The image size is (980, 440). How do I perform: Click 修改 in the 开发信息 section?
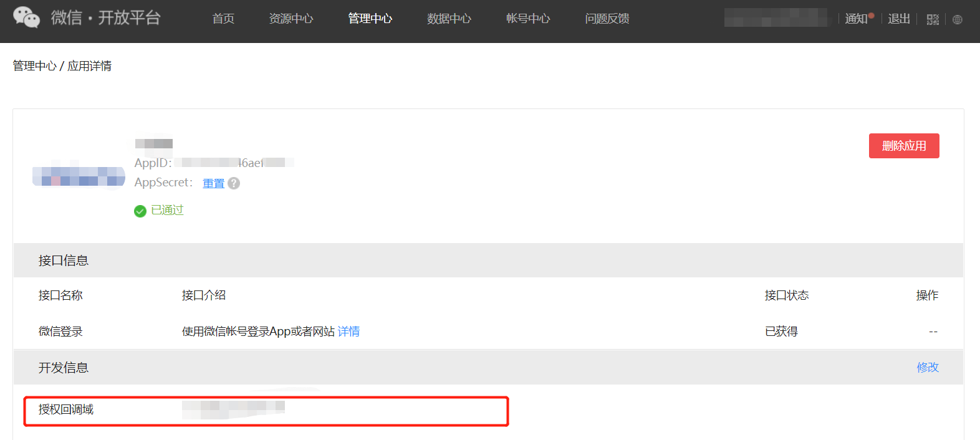[928, 367]
